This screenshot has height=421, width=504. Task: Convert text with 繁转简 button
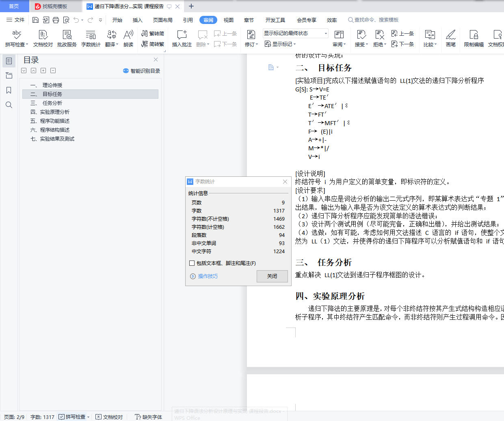point(153,34)
